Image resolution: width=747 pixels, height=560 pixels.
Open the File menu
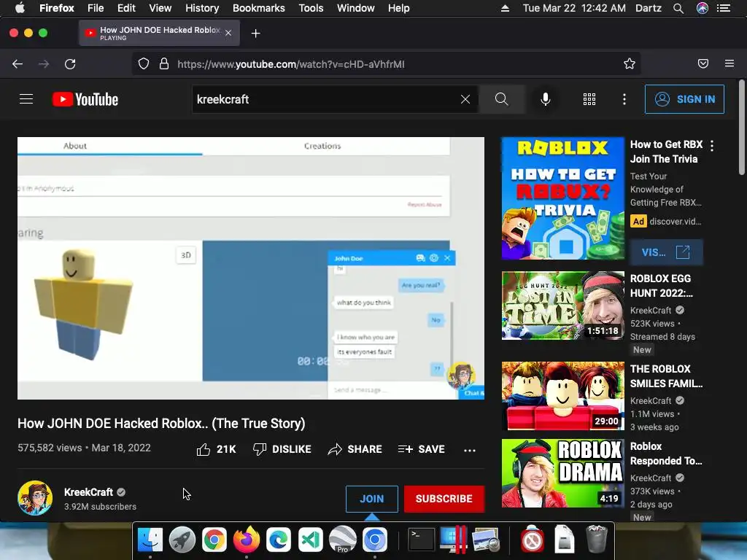(96, 8)
